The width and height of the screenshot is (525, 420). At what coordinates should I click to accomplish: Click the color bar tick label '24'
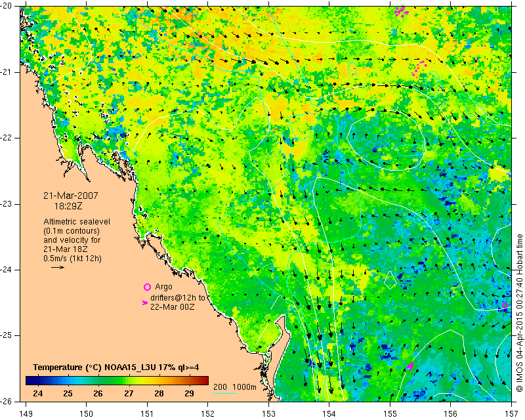(38, 394)
